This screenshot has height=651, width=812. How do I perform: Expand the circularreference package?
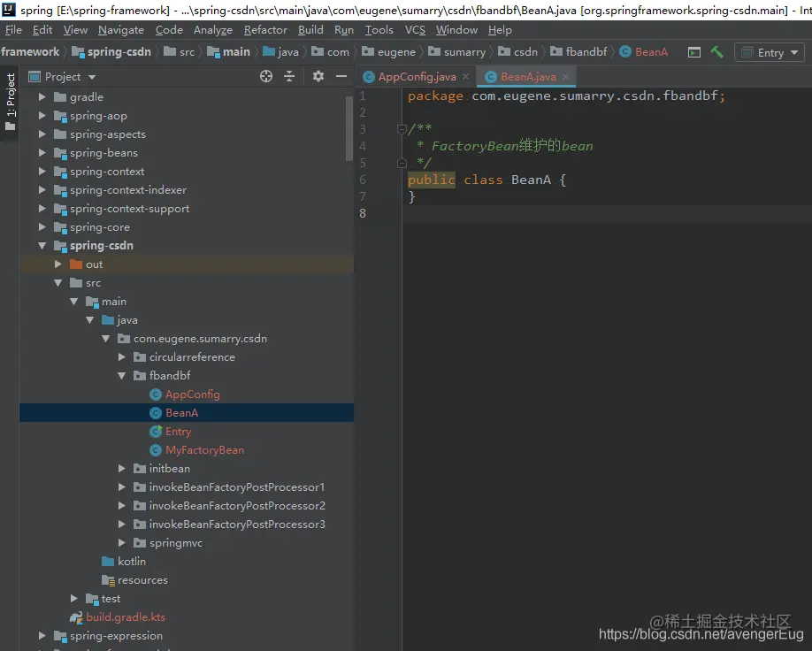click(122, 356)
